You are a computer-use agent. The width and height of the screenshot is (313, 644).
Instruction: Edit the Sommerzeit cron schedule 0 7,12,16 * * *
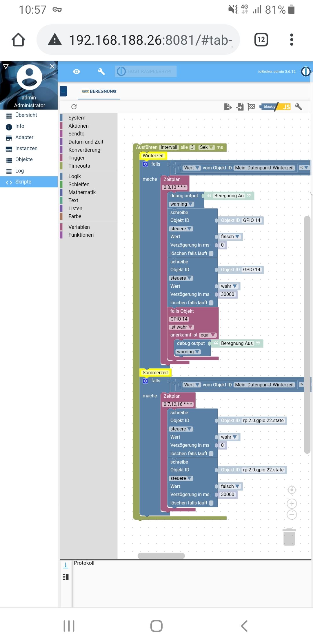click(x=178, y=404)
